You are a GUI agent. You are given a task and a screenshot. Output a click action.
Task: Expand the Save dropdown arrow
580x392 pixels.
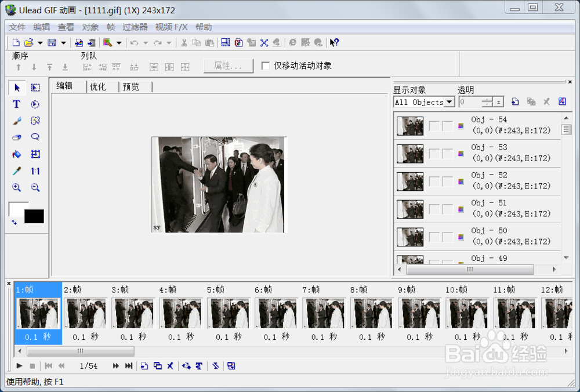coord(63,43)
